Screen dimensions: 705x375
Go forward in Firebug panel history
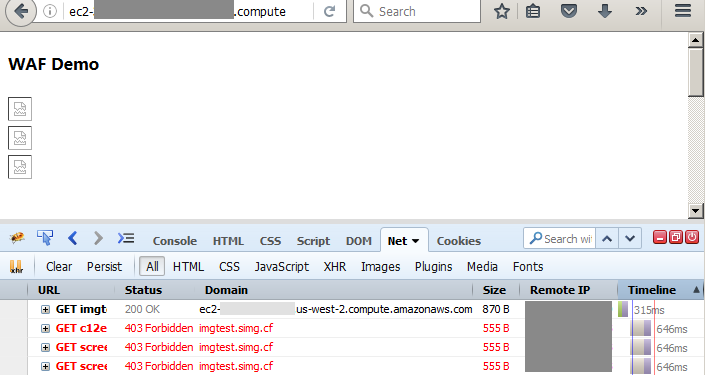pyautogui.click(x=98, y=238)
